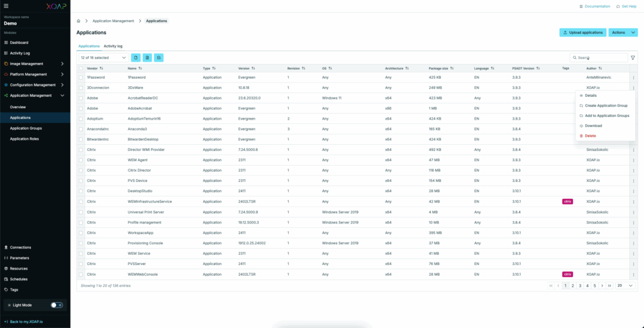644x328 pixels.
Task: Choose Add to Application Groups menu entry
Action: pos(606,115)
